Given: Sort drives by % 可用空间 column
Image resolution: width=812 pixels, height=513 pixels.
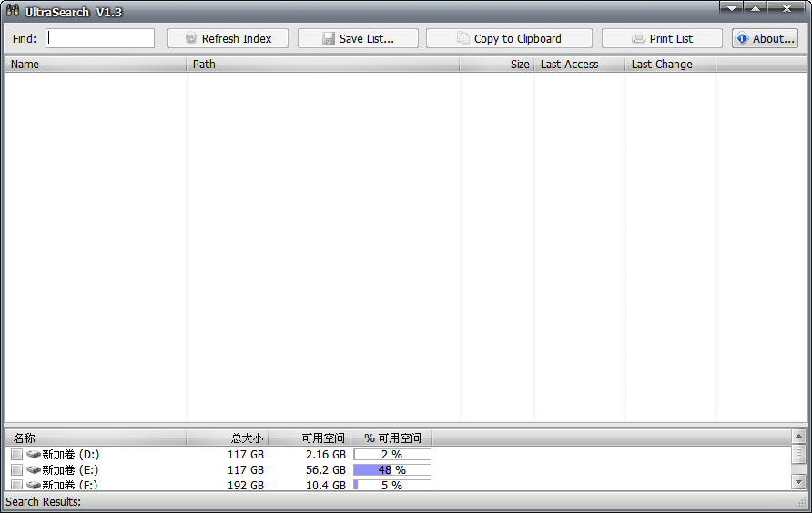Looking at the screenshot, I should [x=391, y=438].
